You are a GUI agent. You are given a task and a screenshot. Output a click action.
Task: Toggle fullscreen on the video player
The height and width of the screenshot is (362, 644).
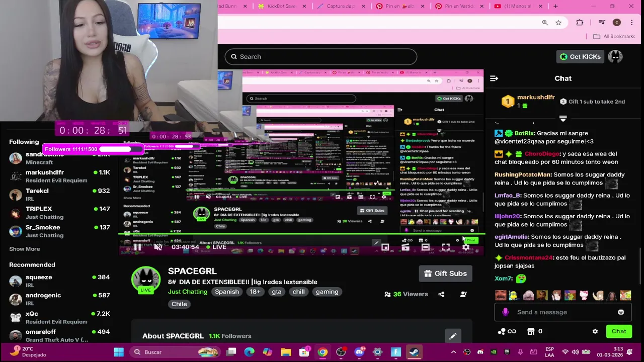coord(446,247)
